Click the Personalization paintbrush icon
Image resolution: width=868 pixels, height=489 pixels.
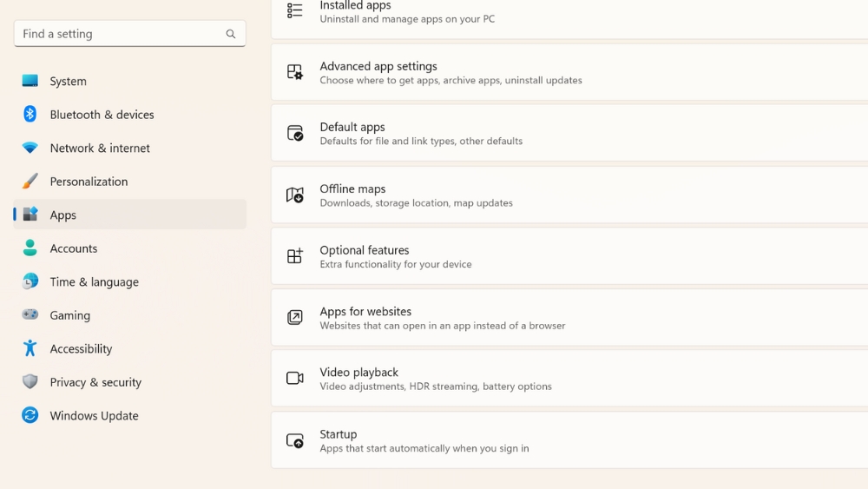[x=30, y=182]
